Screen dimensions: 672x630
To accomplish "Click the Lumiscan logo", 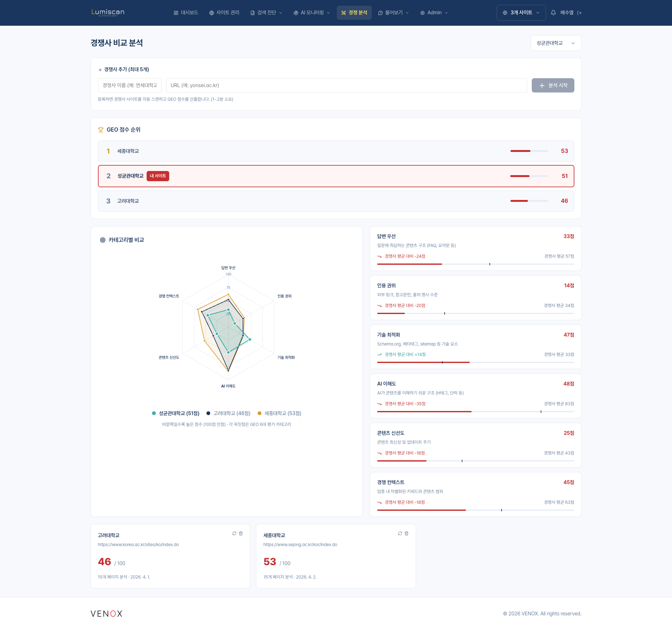I will tap(108, 12).
